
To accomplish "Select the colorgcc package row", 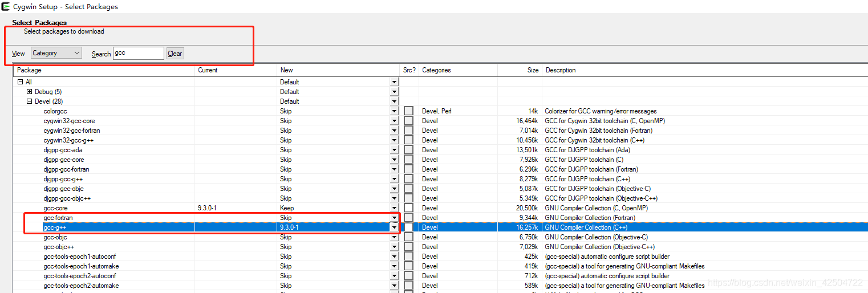I will 440,111.
